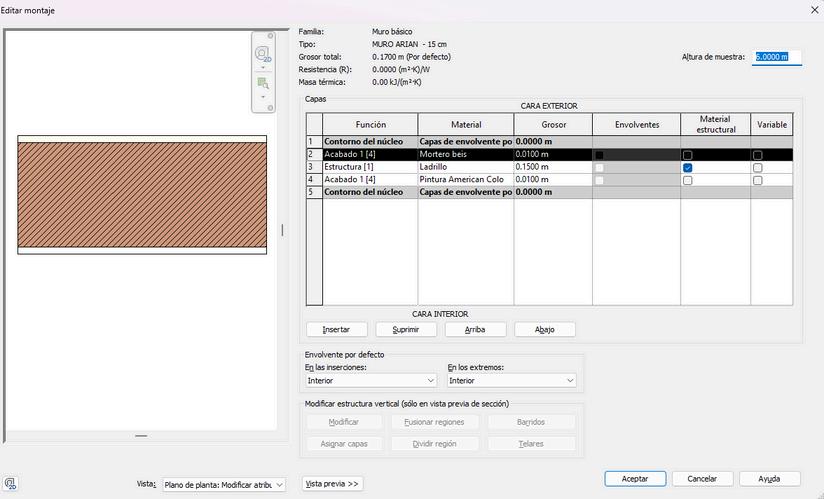Click Fusionar regiones button
Image resolution: width=824 pixels, height=499 pixels.
pyautogui.click(x=434, y=422)
